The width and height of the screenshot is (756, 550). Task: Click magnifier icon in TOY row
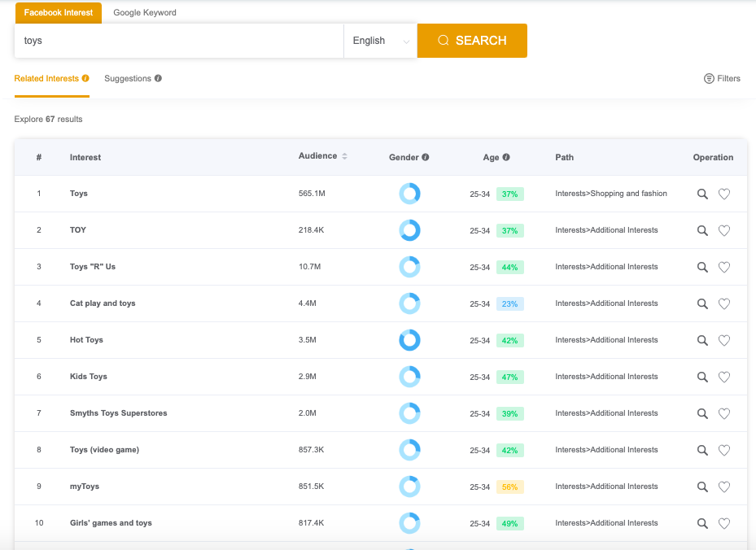click(702, 230)
